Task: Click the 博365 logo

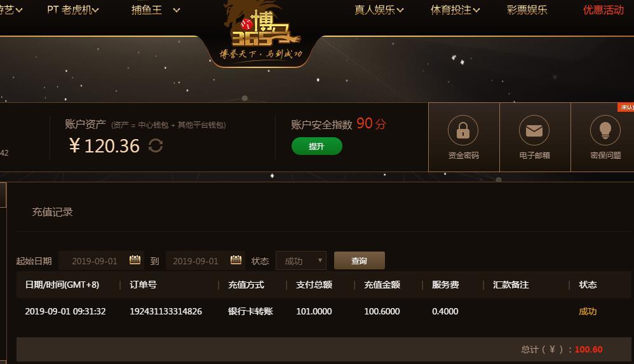Action: coord(262,32)
